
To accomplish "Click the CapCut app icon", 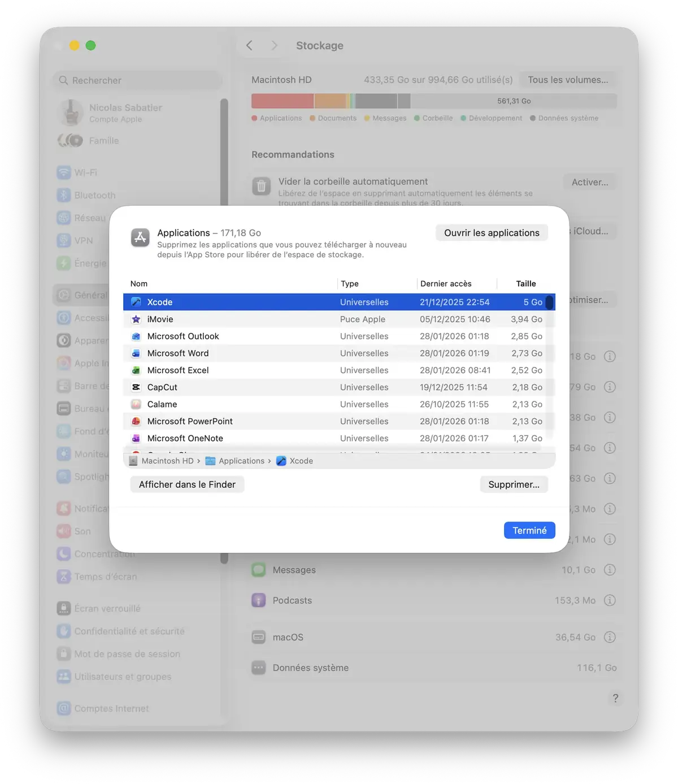I will pyautogui.click(x=136, y=387).
